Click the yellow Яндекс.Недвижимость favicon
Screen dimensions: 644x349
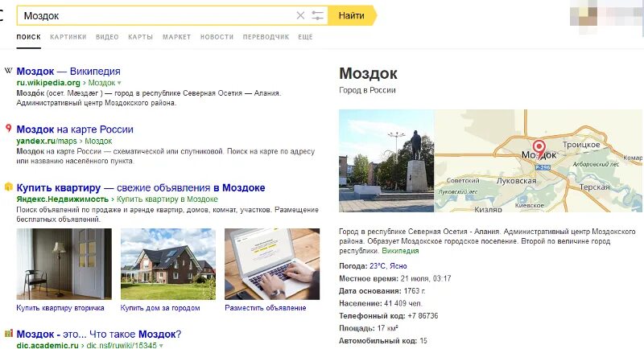click(8, 187)
